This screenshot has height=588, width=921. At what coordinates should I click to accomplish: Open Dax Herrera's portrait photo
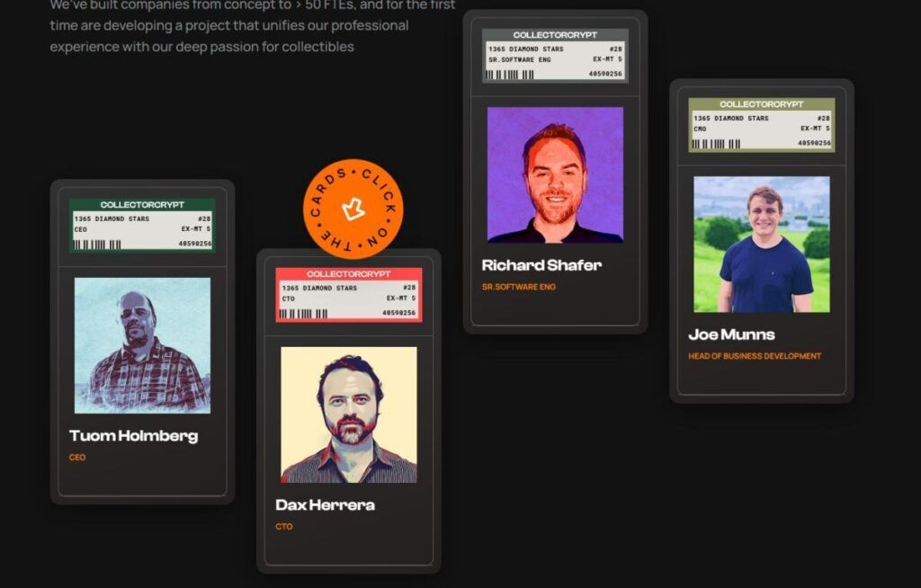(x=349, y=414)
